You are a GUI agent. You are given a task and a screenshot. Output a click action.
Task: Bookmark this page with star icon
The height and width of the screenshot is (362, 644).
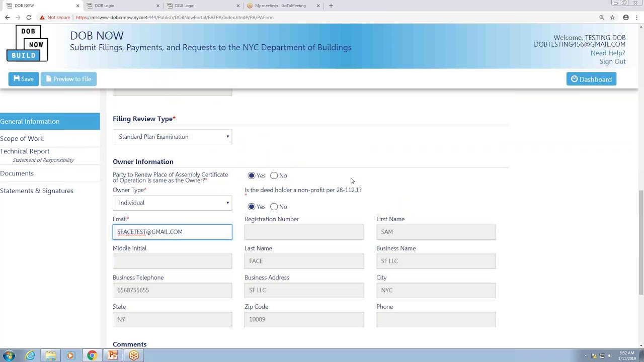point(612,18)
